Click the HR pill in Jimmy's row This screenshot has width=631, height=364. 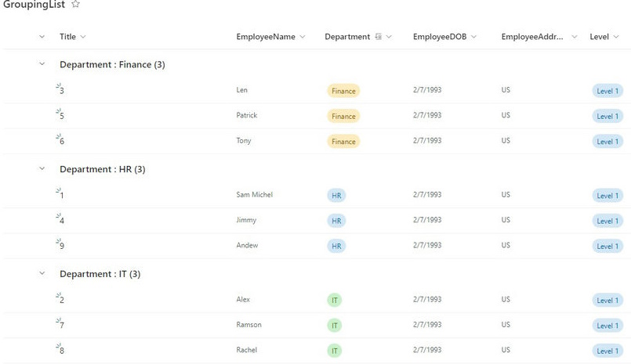(x=336, y=221)
